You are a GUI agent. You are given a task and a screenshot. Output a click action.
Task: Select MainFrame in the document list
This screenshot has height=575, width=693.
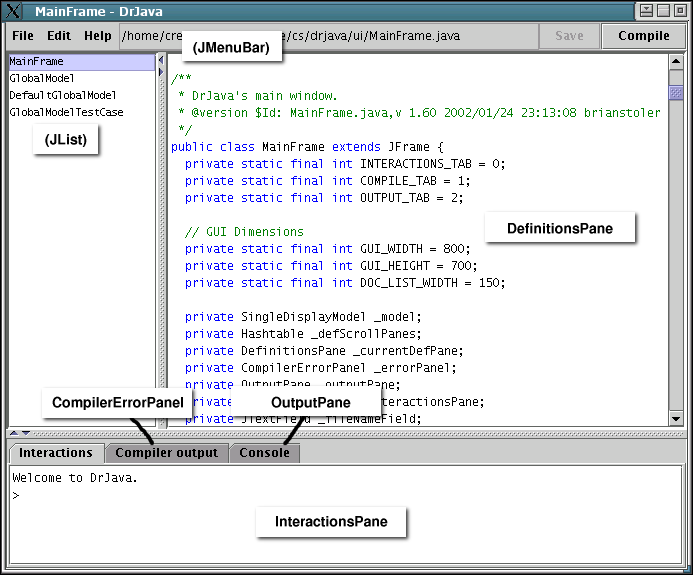point(82,61)
